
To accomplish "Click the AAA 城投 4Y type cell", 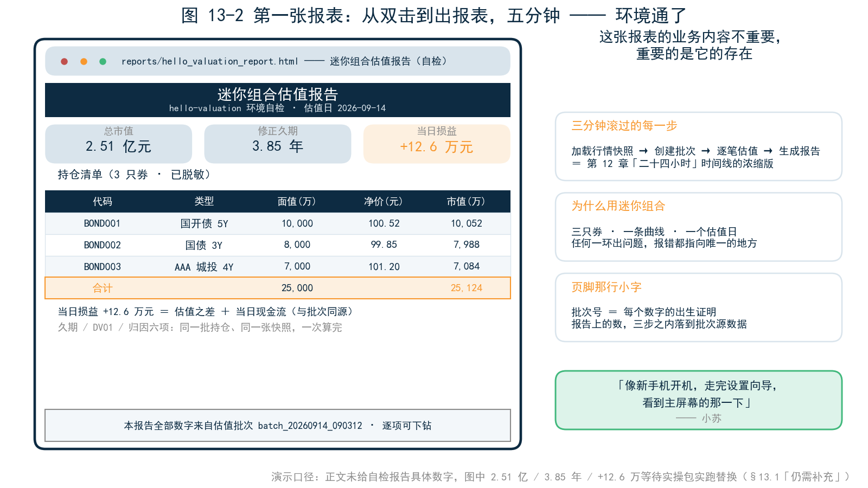I will pos(204,267).
